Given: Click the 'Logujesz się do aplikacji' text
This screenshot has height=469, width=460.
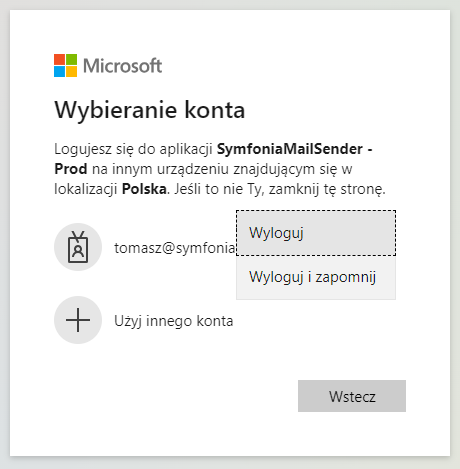Looking at the screenshot, I should [133, 149].
